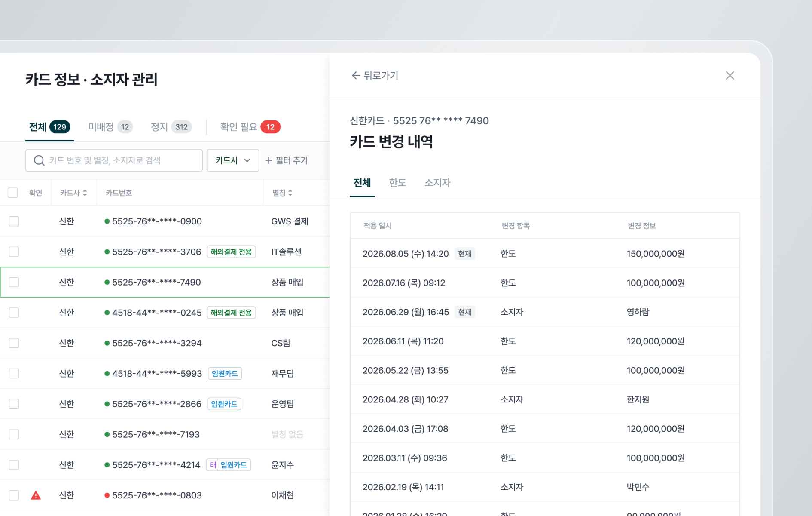Image resolution: width=812 pixels, height=516 pixels.
Task: Click the alias 재무팀
Action: pyautogui.click(x=282, y=373)
